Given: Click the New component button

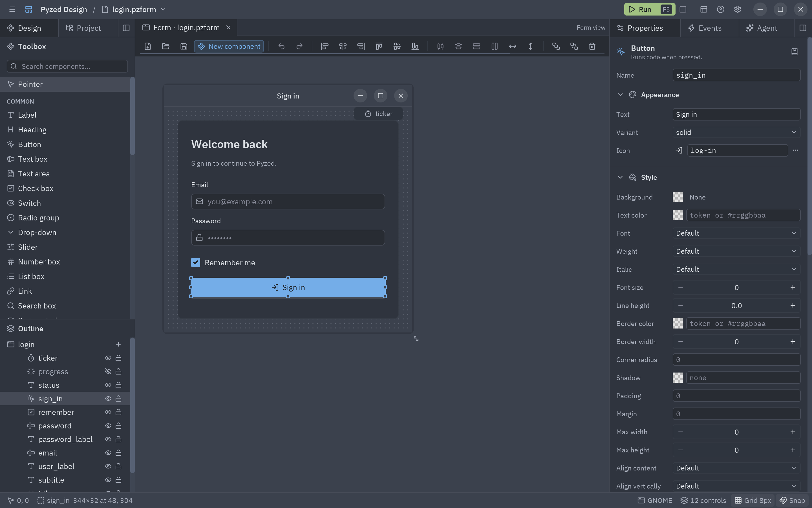Looking at the screenshot, I should (229, 46).
